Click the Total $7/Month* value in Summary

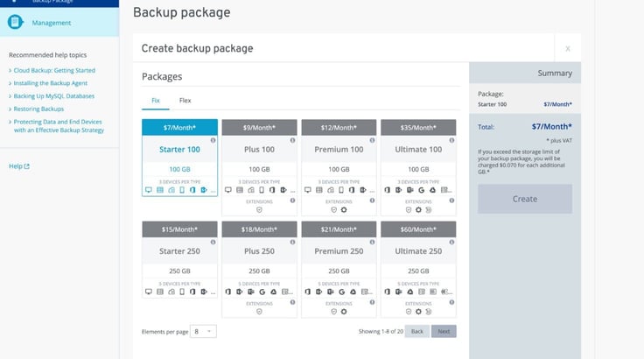(551, 126)
